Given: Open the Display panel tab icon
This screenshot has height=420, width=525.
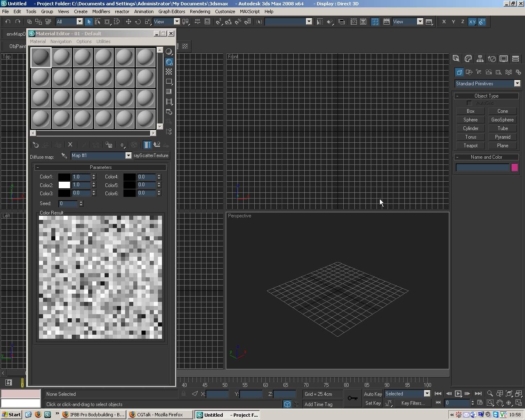Looking at the screenshot, I should pos(504,59).
